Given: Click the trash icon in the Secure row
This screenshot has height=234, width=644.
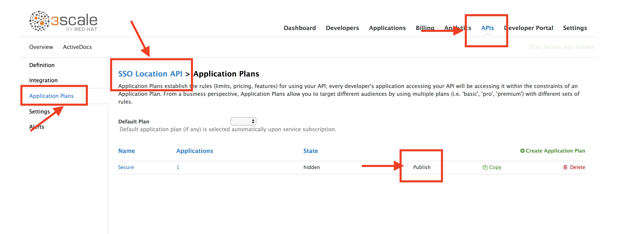Looking at the screenshot, I should (x=565, y=167).
